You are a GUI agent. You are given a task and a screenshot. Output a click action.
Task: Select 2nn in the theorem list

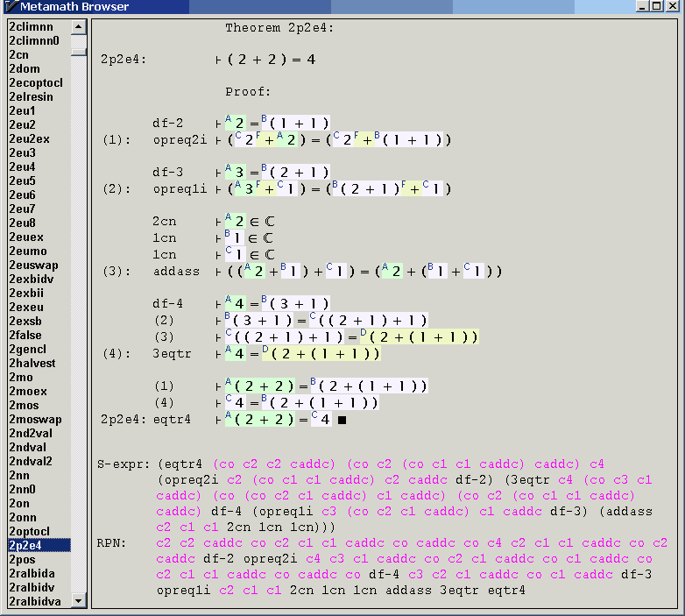[x=19, y=475]
